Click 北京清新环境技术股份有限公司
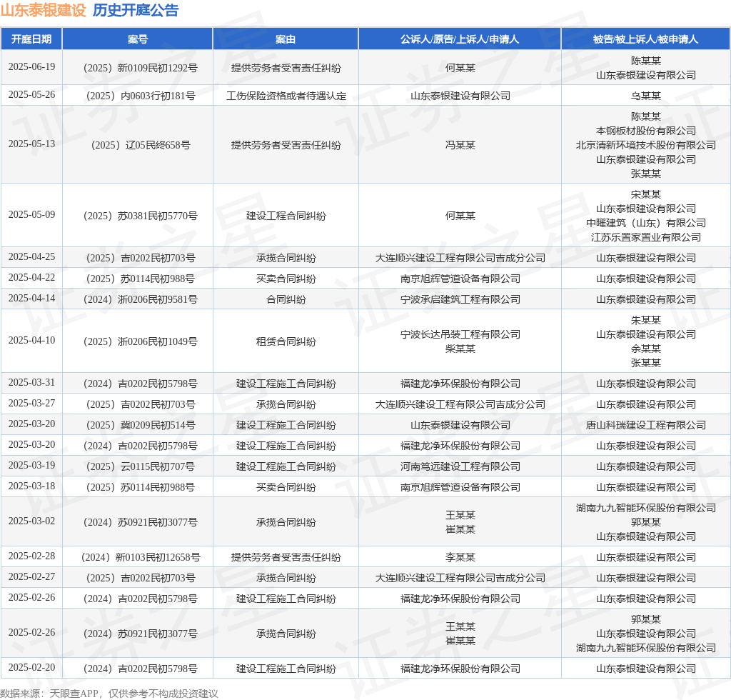 click(645, 145)
